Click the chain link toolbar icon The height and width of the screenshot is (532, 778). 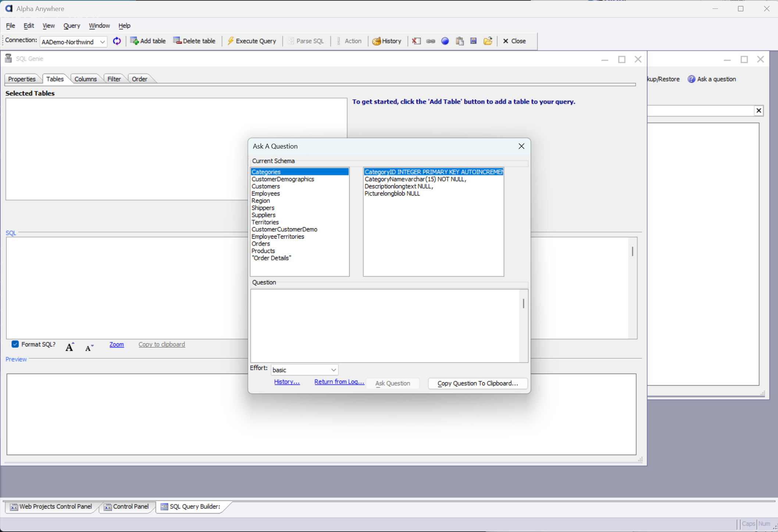[x=431, y=41]
